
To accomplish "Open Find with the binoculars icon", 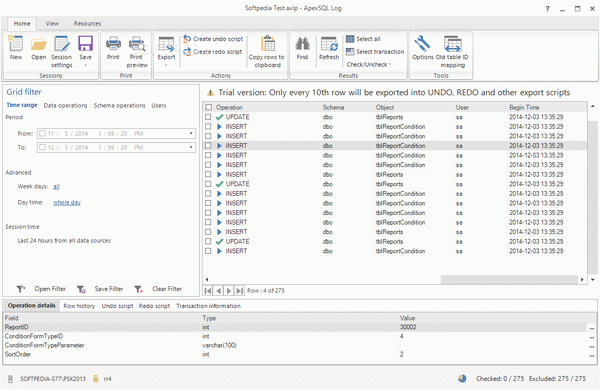I will tap(302, 44).
